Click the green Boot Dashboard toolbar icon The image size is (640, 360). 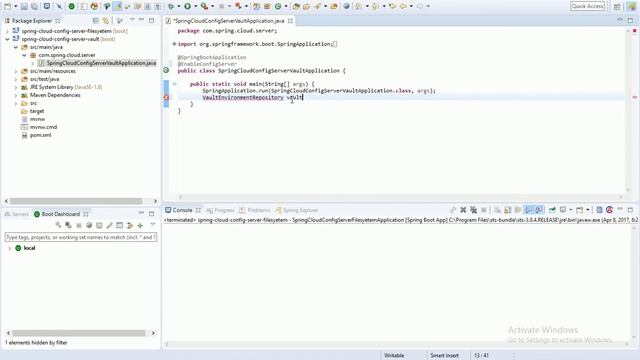click(x=71, y=6)
